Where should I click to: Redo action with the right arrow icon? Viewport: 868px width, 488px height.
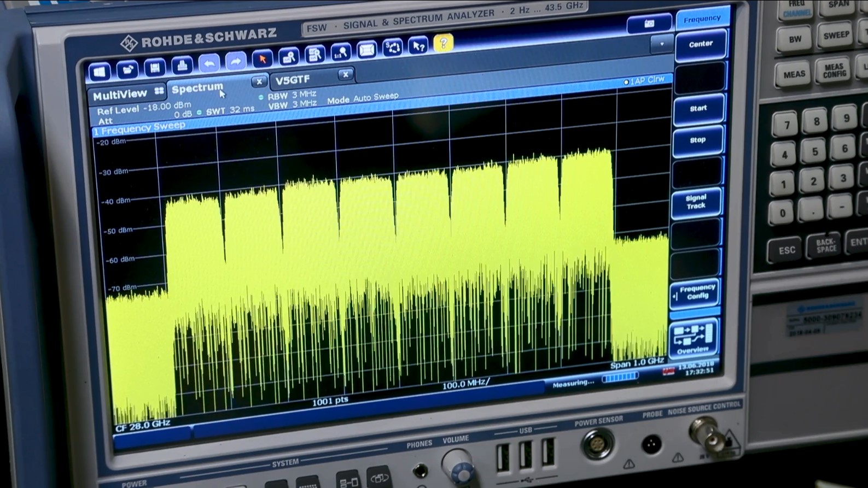point(236,61)
